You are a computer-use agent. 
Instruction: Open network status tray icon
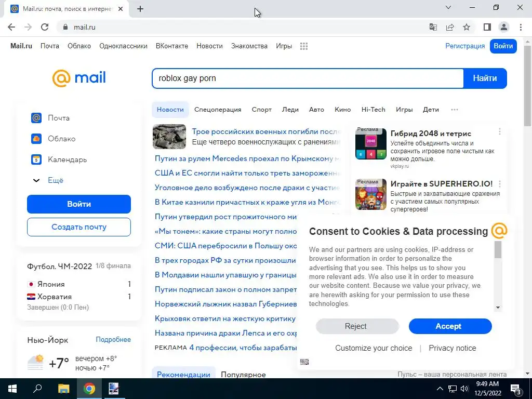453,389
